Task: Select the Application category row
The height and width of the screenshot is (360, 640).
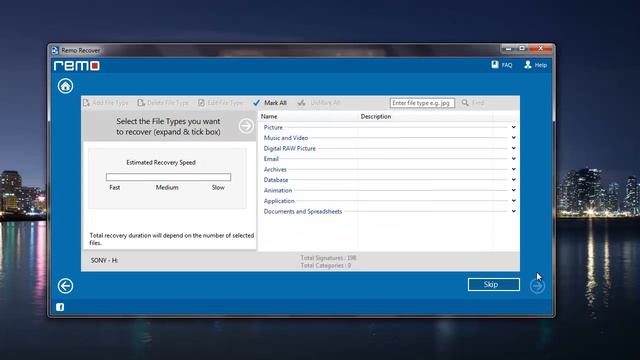Action: [x=389, y=201]
